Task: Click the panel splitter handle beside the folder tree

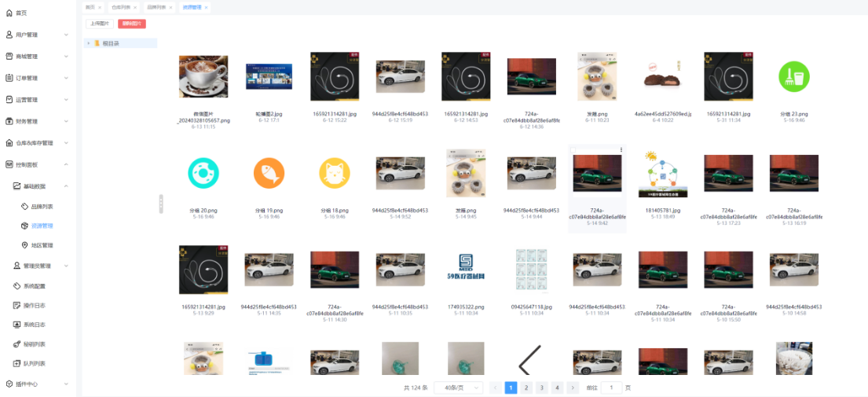Action: (x=161, y=203)
